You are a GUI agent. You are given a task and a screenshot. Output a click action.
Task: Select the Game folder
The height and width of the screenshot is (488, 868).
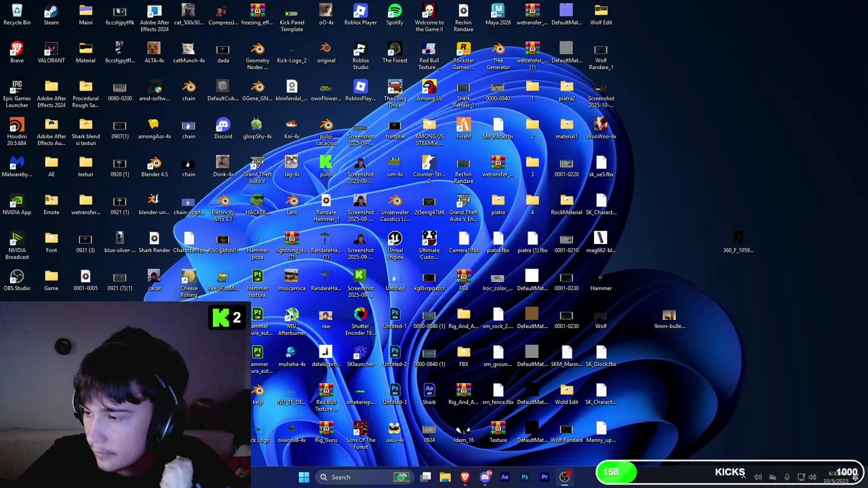coord(52,281)
